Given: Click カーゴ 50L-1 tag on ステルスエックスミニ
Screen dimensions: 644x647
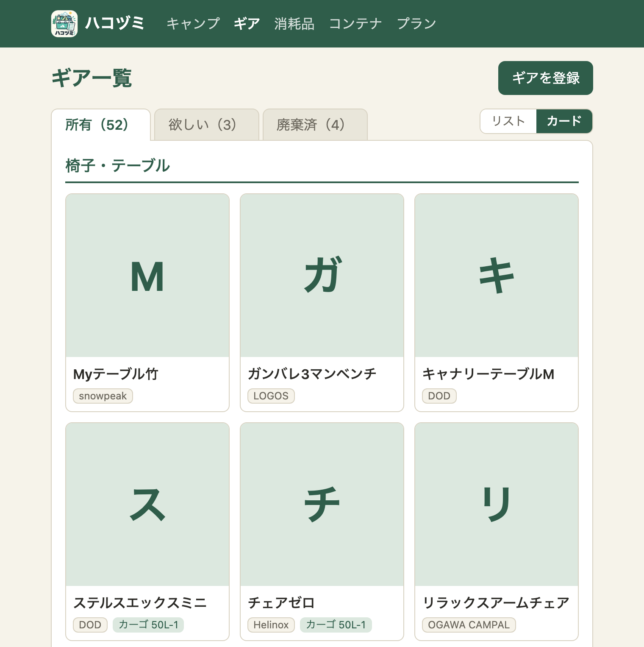Looking at the screenshot, I should point(148,625).
